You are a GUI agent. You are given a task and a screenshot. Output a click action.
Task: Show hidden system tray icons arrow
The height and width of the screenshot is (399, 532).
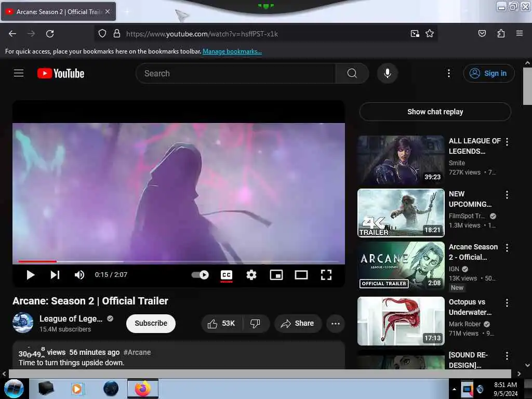(x=454, y=389)
